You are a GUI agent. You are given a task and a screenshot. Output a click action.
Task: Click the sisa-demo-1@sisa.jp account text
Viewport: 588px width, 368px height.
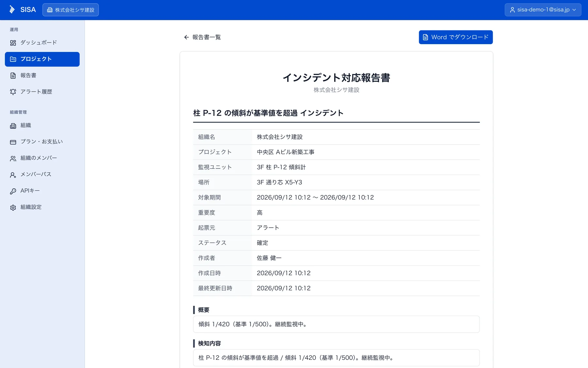point(543,10)
